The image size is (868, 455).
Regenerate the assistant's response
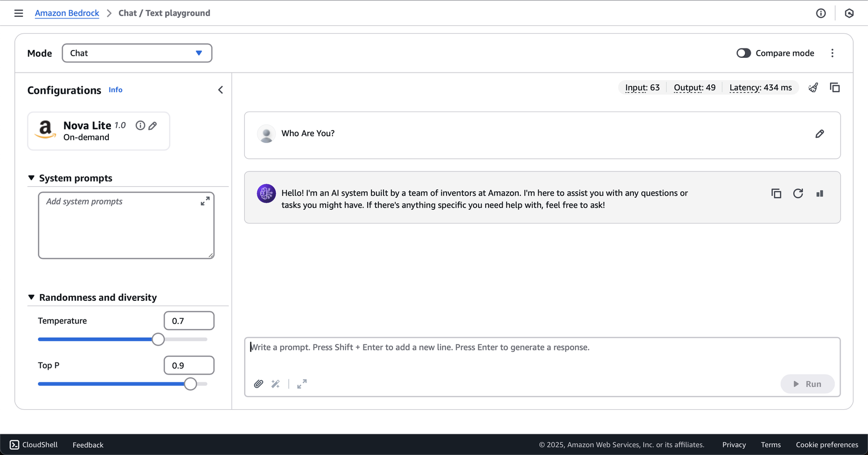(798, 194)
